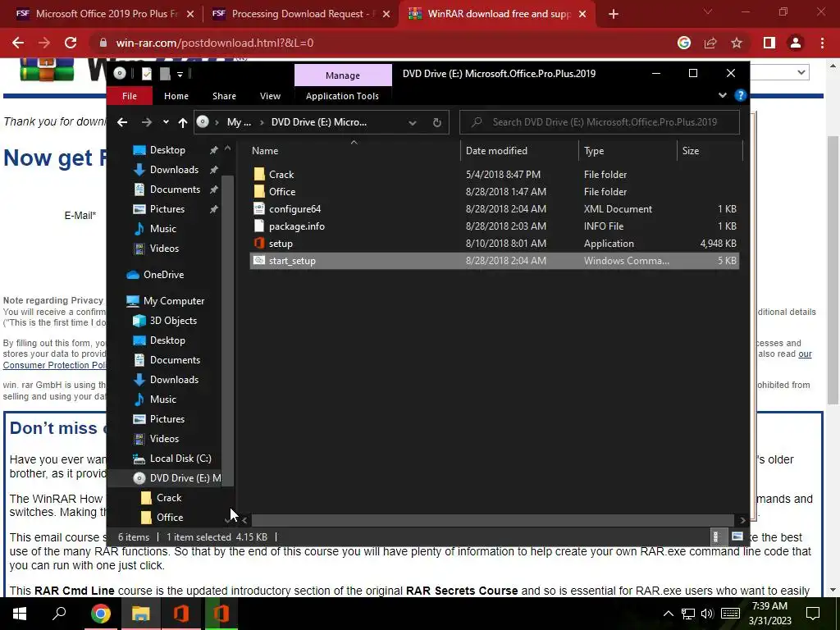This screenshot has width=840, height=630.
Task: Open Chrome share page icon
Action: pos(710,43)
